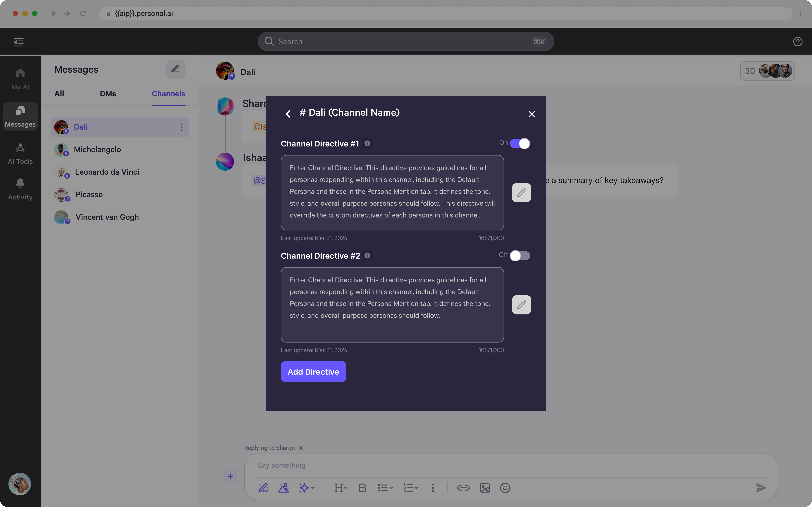Edit Channel Directive #1 text
The width and height of the screenshot is (812, 507).
point(521,192)
